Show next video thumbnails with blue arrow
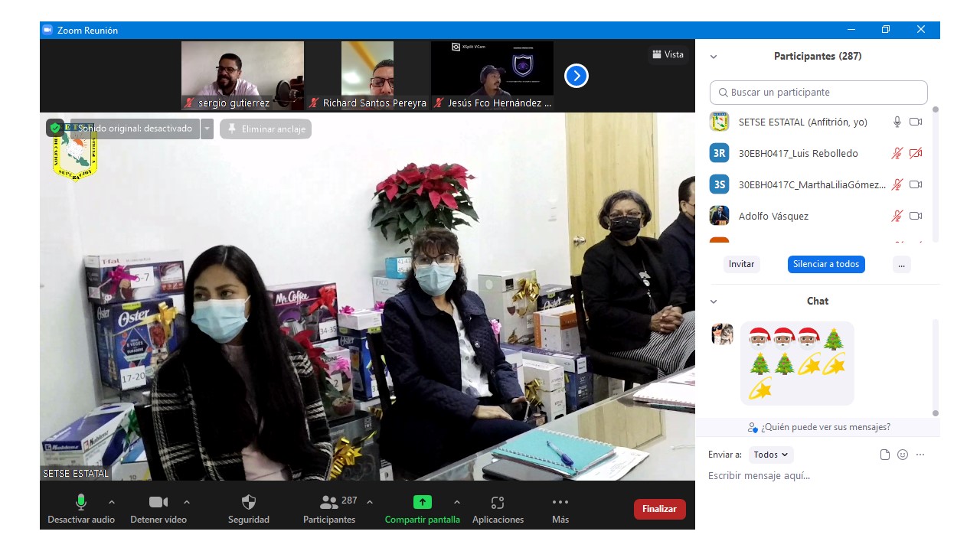The width and height of the screenshot is (980, 551). [577, 76]
